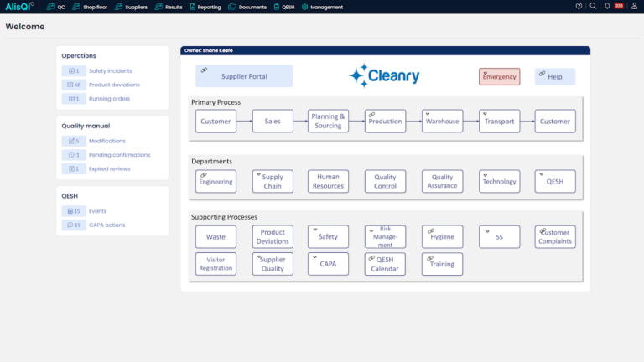The height and width of the screenshot is (362, 644).
Task: Select Product Deviations supporting process box
Action: [273, 237]
